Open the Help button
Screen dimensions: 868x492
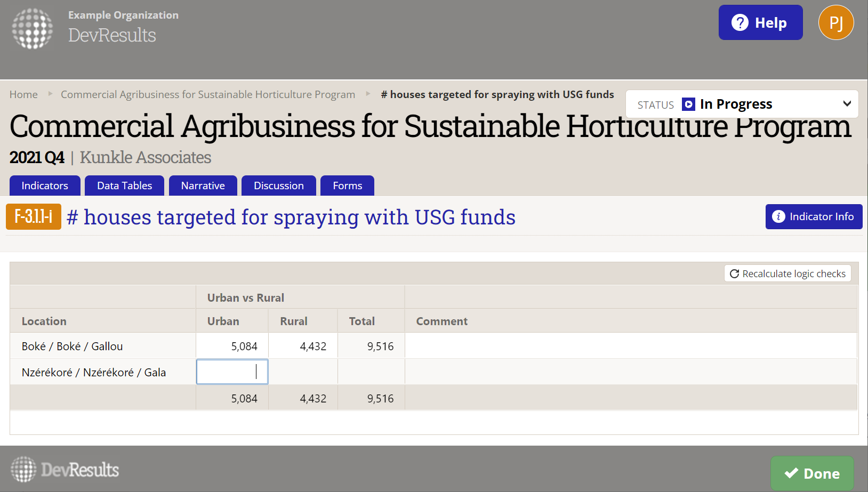tap(760, 23)
